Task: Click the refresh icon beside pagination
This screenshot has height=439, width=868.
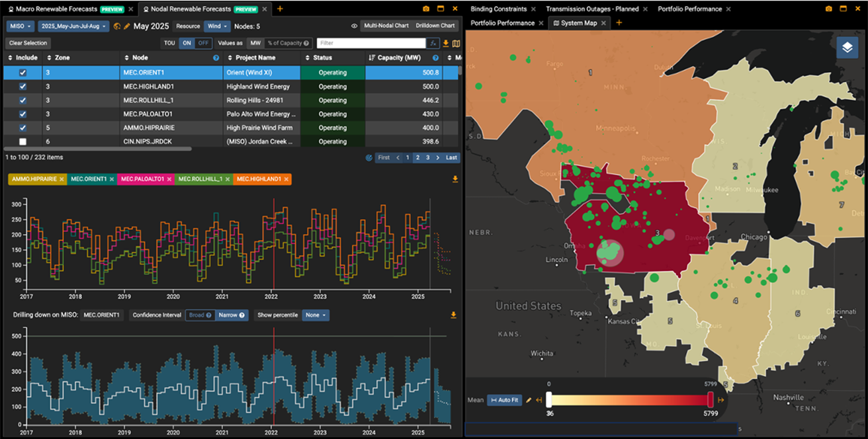Action: 369,158
